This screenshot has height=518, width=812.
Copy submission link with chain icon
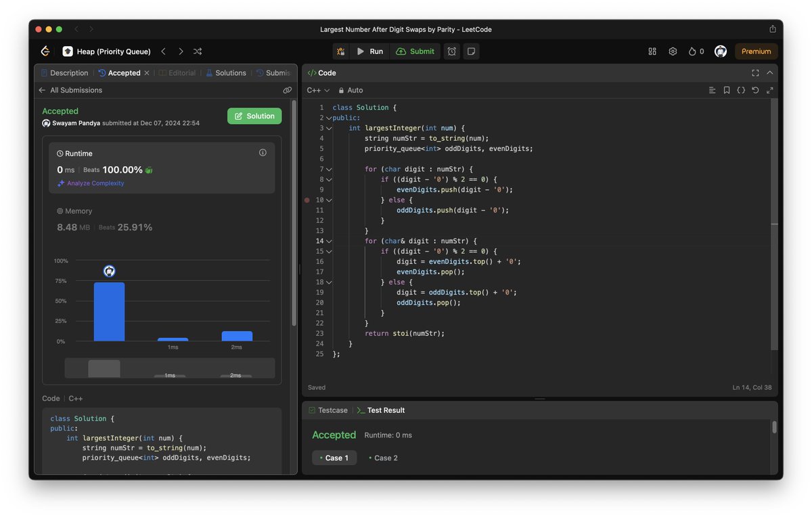pyautogui.click(x=288, y=90)
